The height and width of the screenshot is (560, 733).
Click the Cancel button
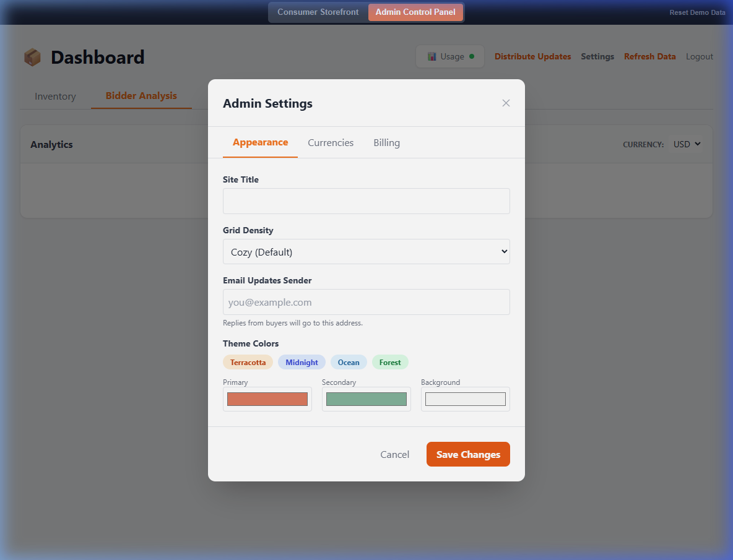click(x=394, y=454)
